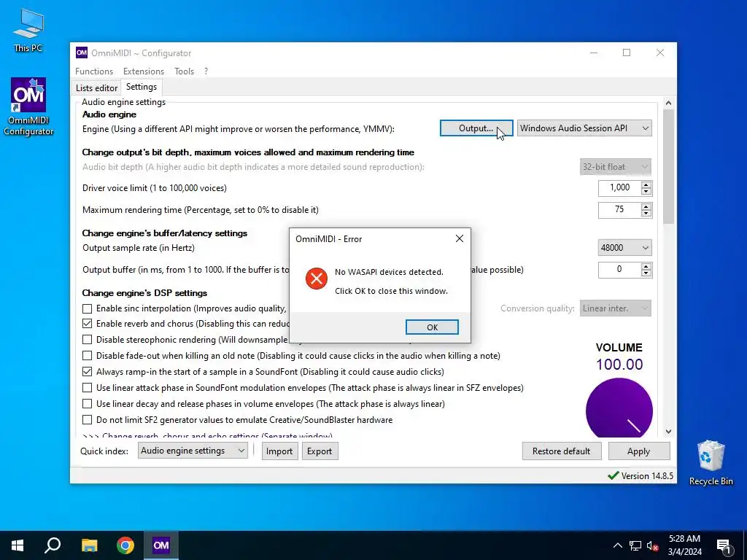
Task: Click Restore default button
Action: pyautogui.click(x=561, y=451)
